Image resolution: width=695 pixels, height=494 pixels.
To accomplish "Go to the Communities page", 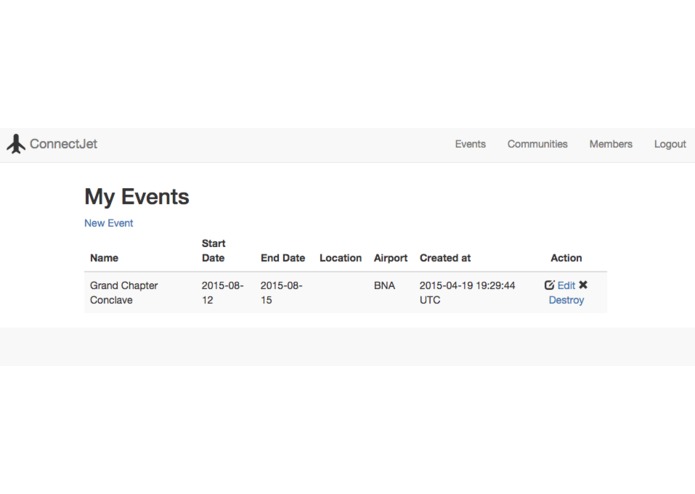I will point(537,144).
